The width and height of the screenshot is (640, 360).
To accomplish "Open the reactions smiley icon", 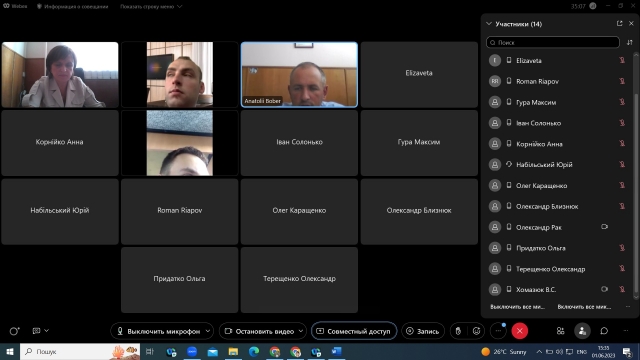I will 476,331.
